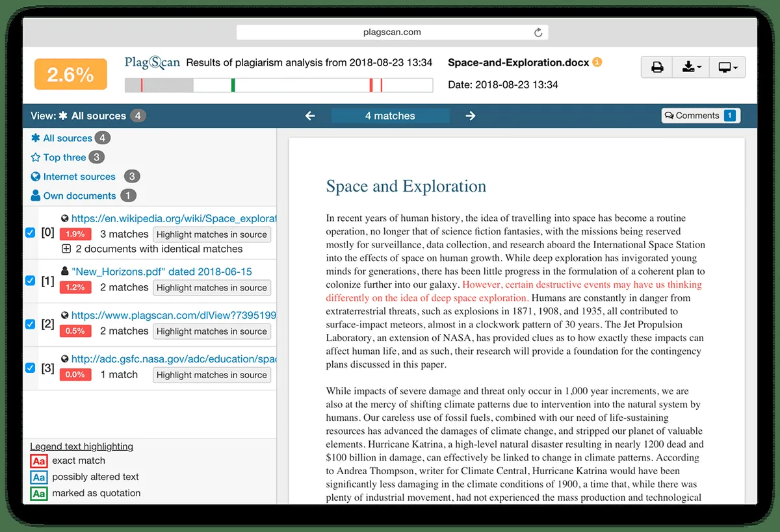Viewport: 780px width, 532px height.
Task: Click the PlagScan logo
Action: pos(152,62)
